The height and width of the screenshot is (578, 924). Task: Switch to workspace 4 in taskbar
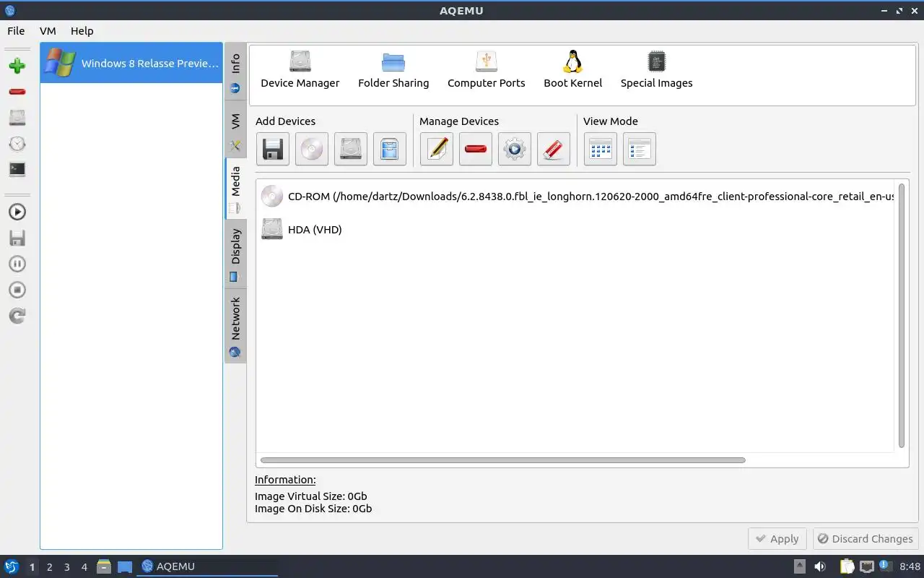(84, 567)
